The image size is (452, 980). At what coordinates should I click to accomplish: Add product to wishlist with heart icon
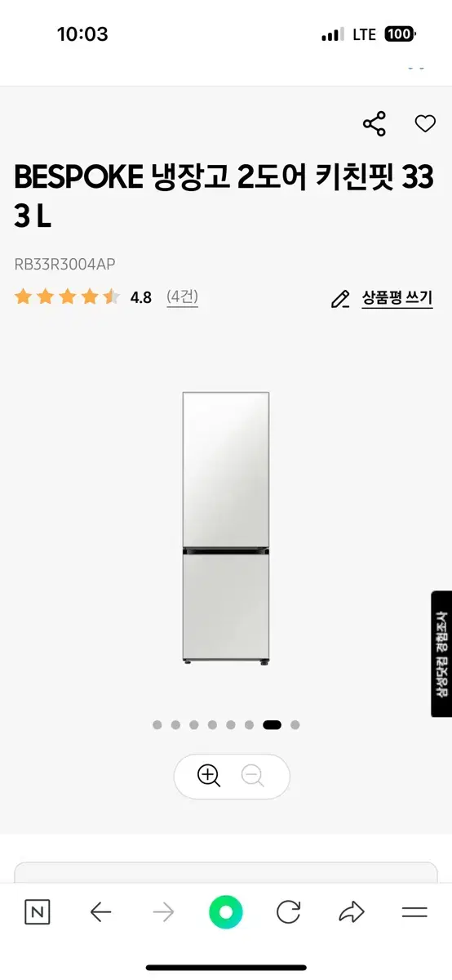tap(425, 124)
